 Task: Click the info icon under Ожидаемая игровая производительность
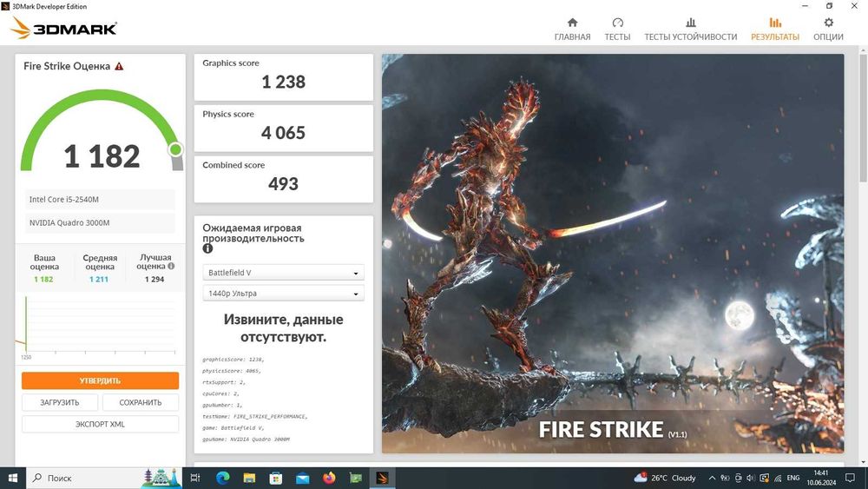point(207,248)
